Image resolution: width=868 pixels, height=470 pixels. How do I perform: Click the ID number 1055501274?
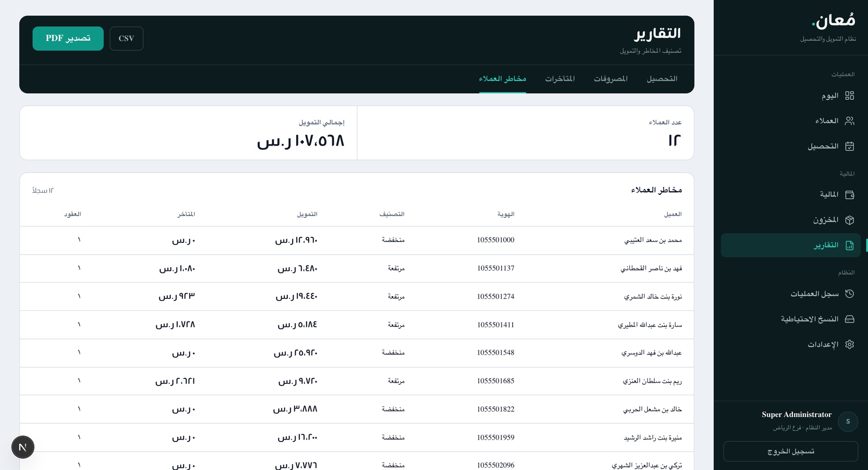[x=496, y=296]
